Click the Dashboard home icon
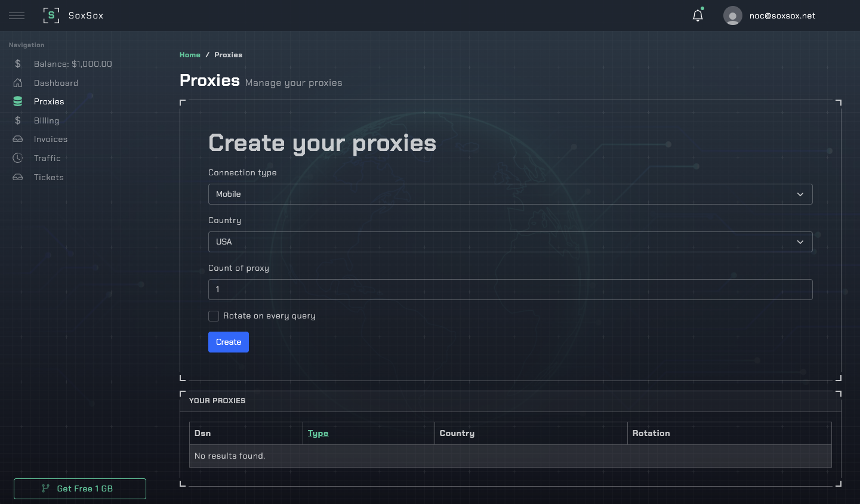Viewport: 860px width, 504px height. 18,83
